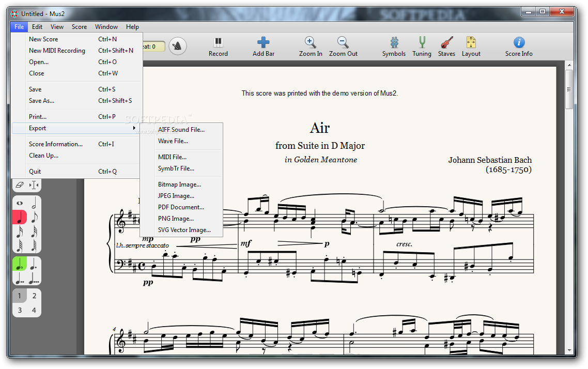Select the sixteenth note duration
This screenshot has height=369, width=588.
(x=20, y=232)
